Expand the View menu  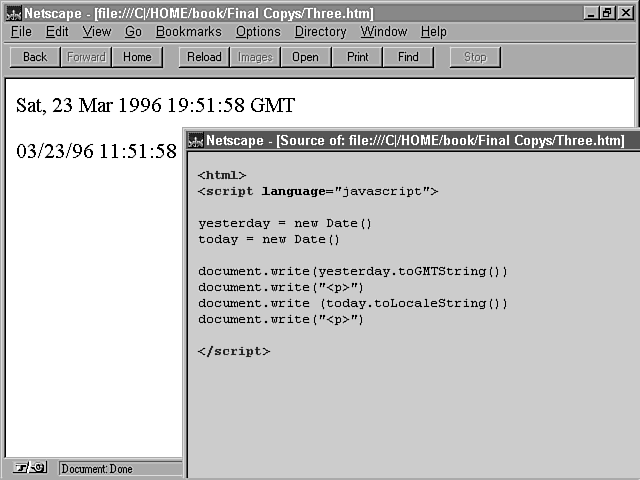point(97,32)
